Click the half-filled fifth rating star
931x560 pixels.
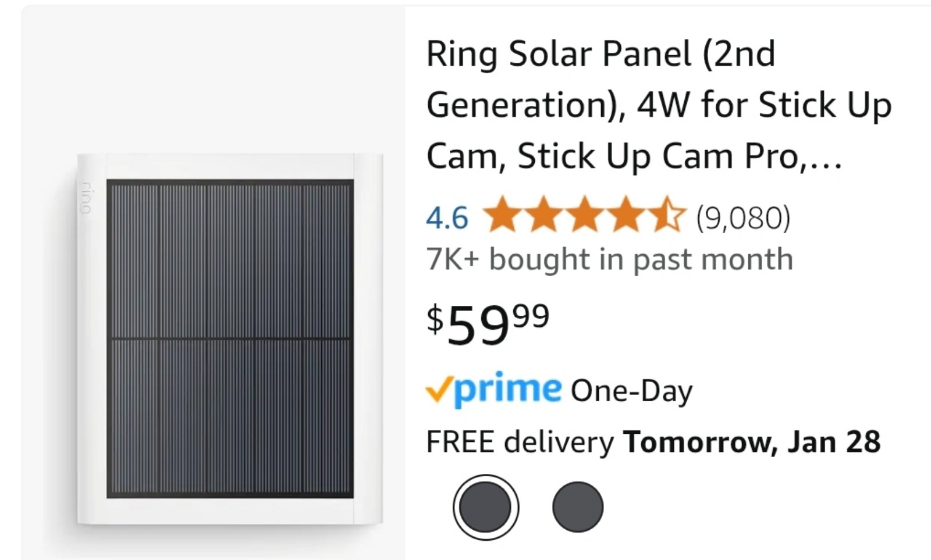pyautogui.click(x=667, y=216)
